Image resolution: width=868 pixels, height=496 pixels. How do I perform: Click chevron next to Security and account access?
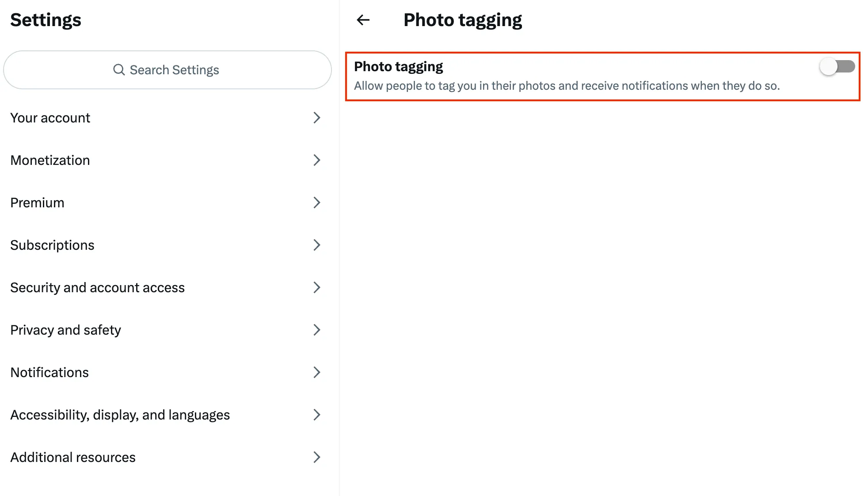pyautogui.click(x=316, y=287)
